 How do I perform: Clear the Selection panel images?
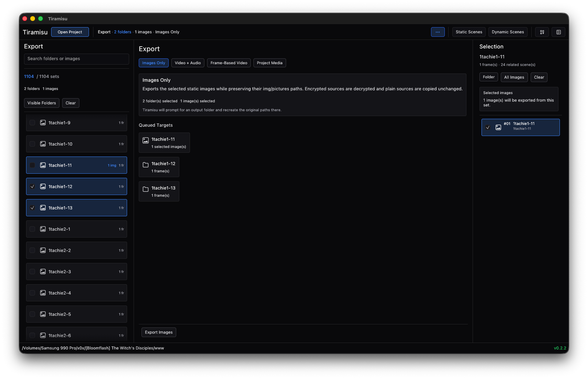pos(539,77)
